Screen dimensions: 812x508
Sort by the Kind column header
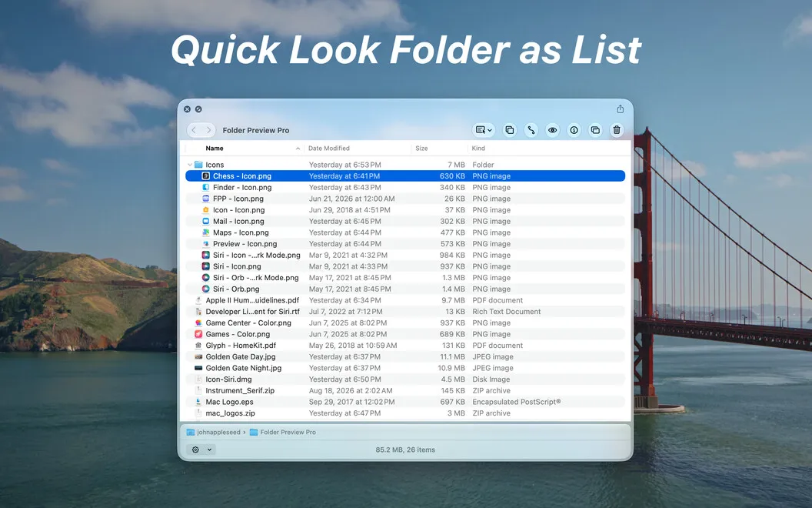(478, 149)
